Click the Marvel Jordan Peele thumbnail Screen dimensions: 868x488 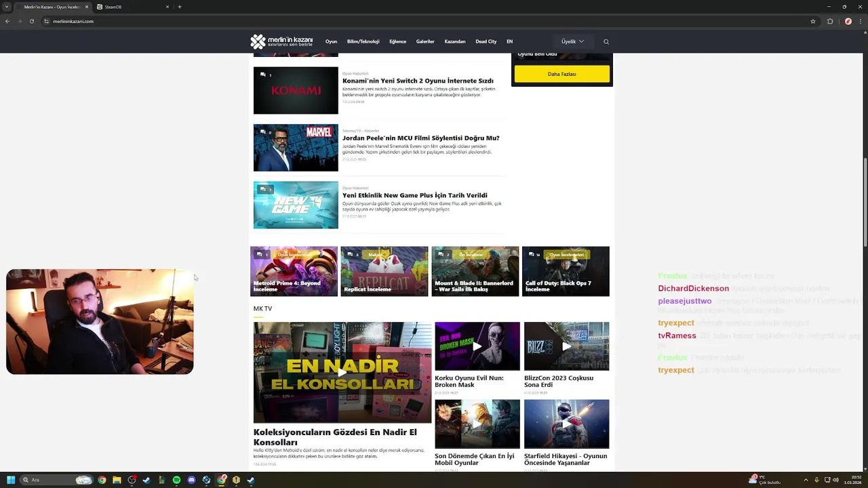296,148
